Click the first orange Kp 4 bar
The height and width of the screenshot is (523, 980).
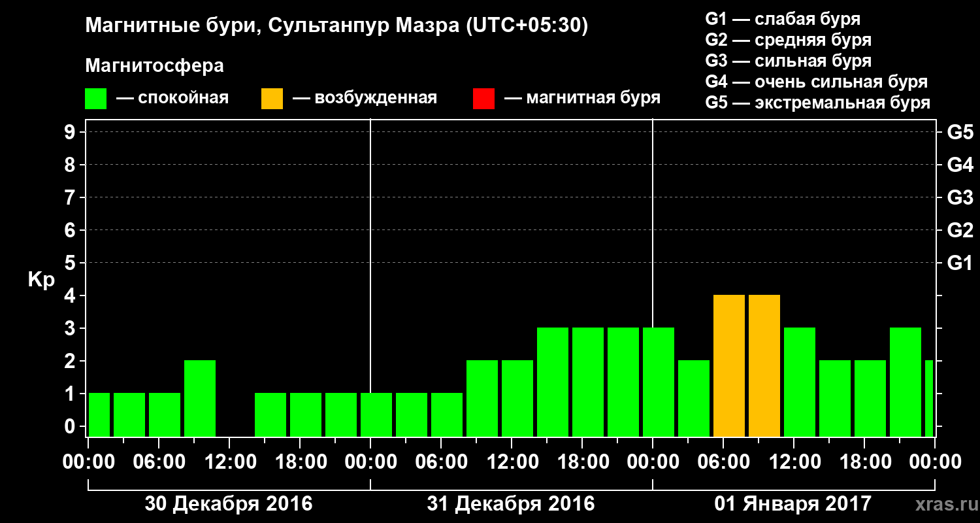pos(729,365)
